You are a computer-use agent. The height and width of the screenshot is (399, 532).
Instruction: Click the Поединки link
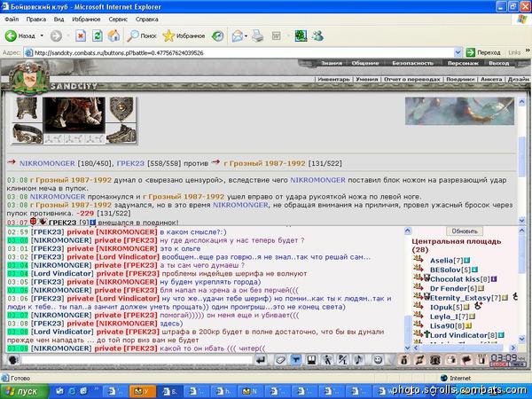coord(460,79)
